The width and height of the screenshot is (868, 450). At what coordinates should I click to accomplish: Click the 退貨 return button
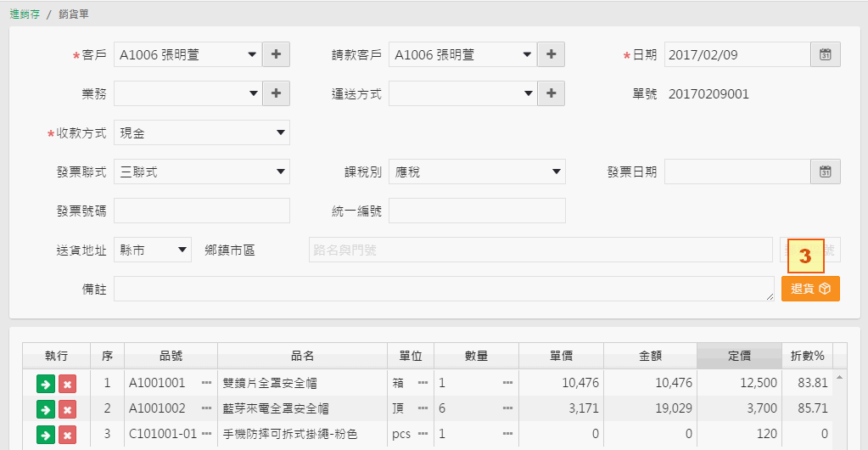tap(810, 289)
